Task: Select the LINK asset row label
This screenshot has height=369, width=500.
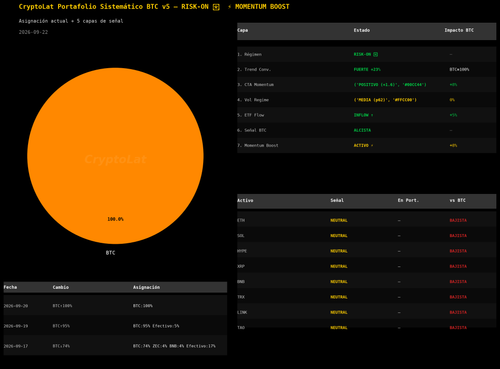Action: click(242, 312)
